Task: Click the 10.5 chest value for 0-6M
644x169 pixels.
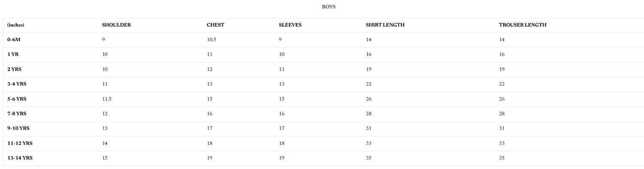Action: pos(211,40)
